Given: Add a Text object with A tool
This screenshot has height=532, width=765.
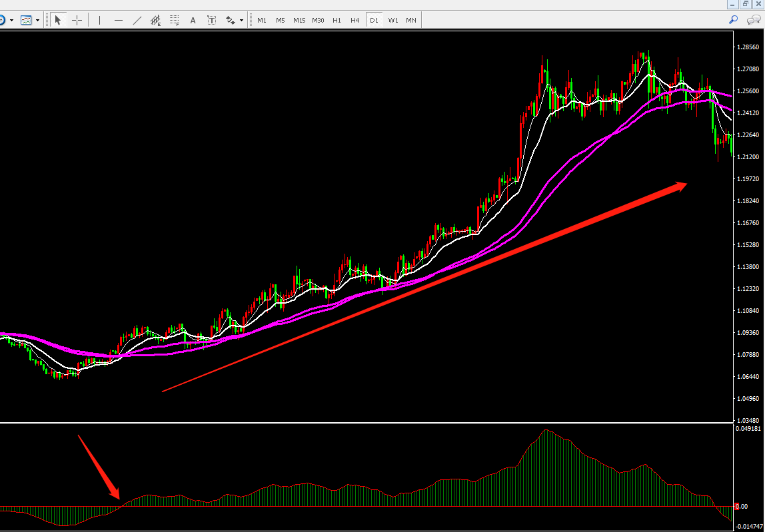Looking at the screenshot, I should (x=193, y=21).
